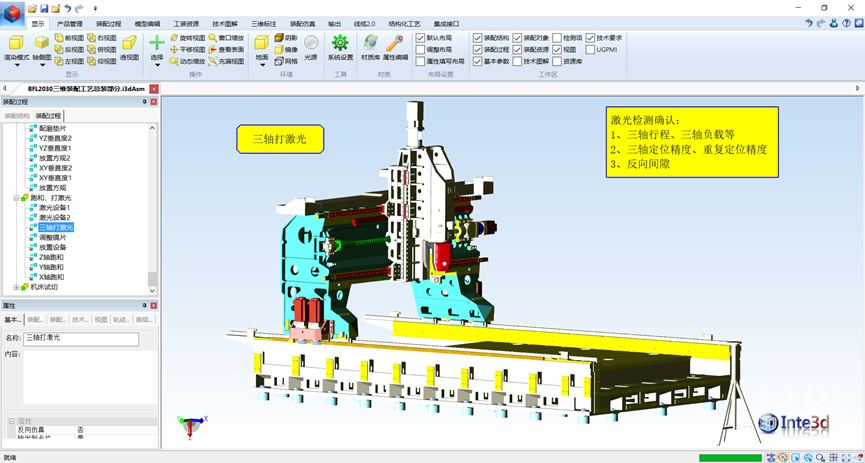Expand the 机床试切 tree node

click(17, 287)
